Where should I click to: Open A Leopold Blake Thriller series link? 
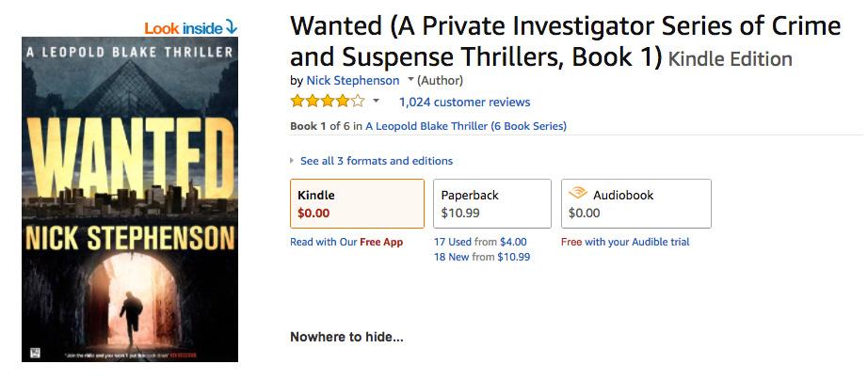tap(466, 126)
